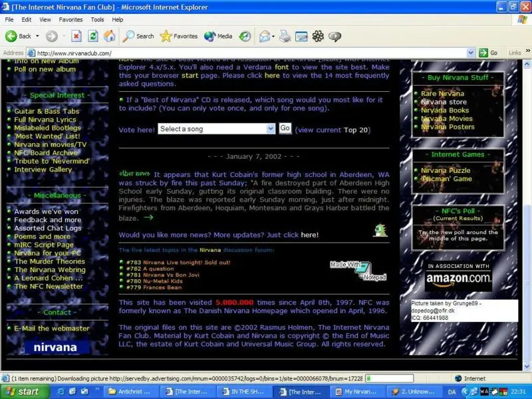
Task: Open the History toolbar icon
Action: click(x=245, y=36)
